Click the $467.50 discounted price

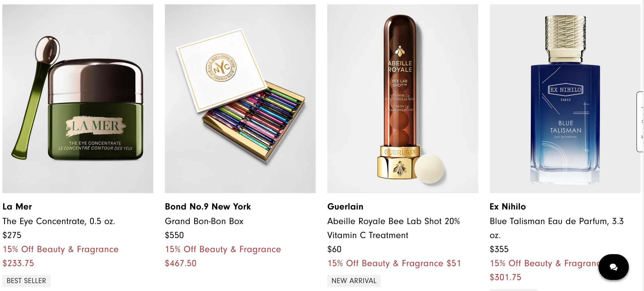pos(181,263)
